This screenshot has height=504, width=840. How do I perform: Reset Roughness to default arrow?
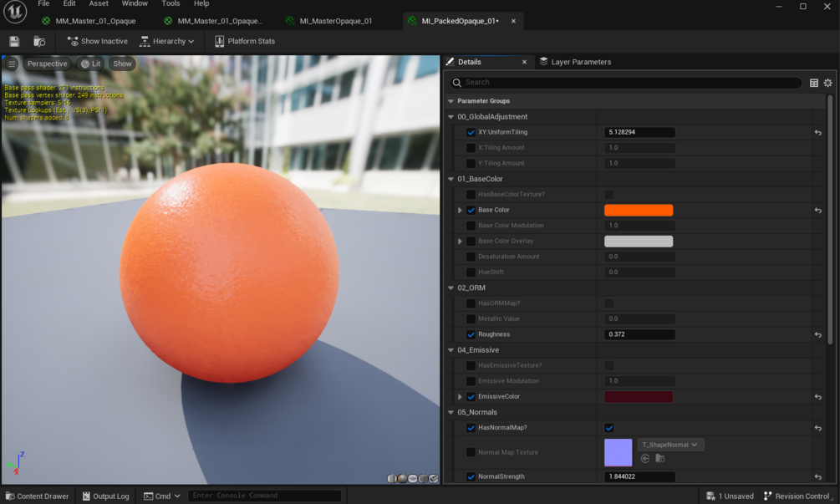pyautogui.click(x=818, y=335)
